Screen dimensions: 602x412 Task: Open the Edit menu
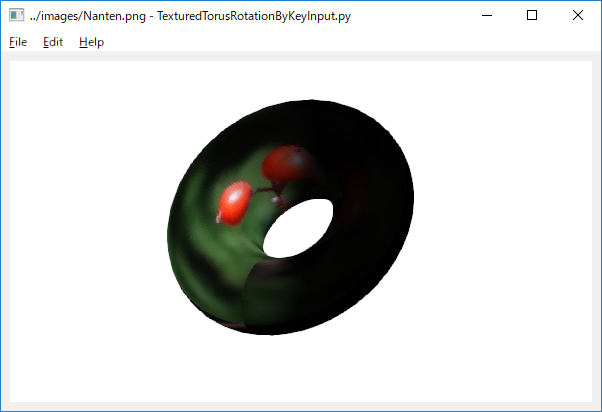pyautogui.click(x=53, y=42)
